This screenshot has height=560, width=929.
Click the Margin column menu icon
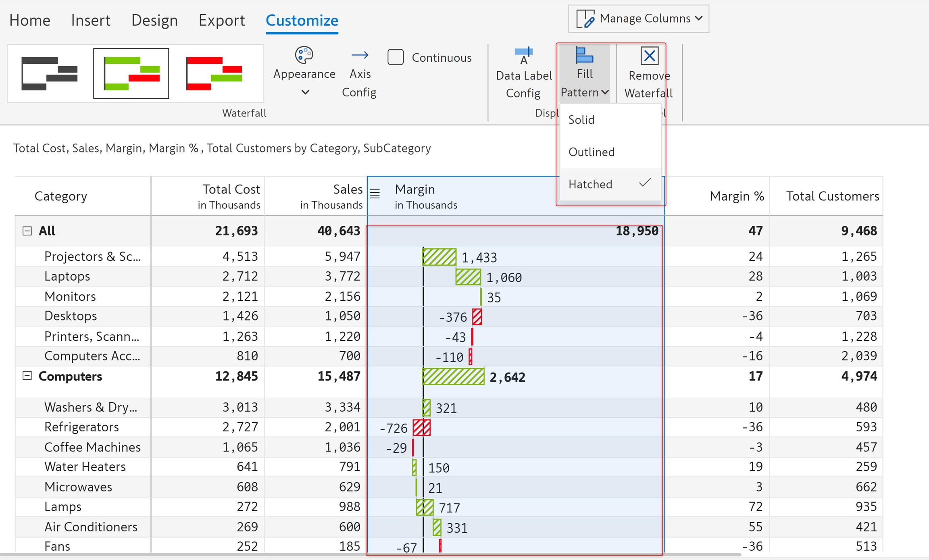pyautogui.click(x=375, y=194)
